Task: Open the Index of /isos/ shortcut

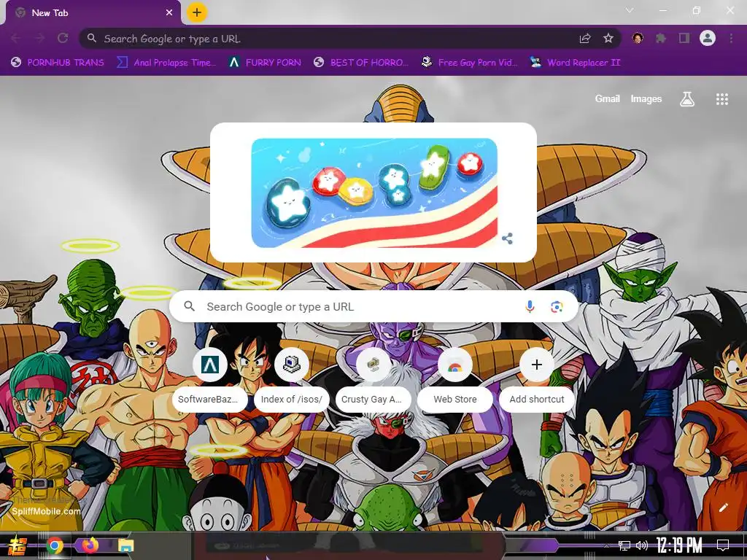Action: pyautogui.click(x=292, y=381)
